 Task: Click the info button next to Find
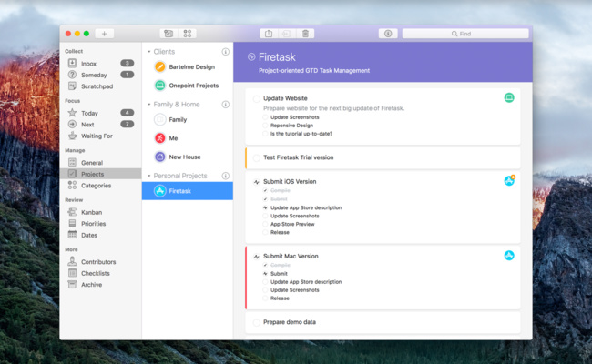pos(387,34)
